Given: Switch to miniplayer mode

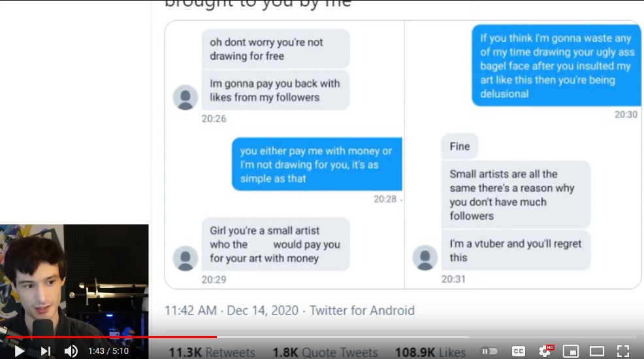Looking at the screenshot, I should [x=571, y=351].
